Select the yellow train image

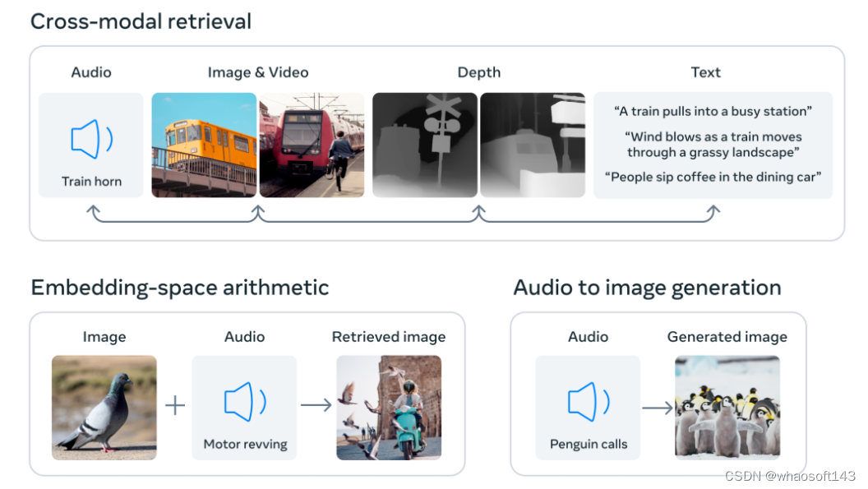[204, 145]
